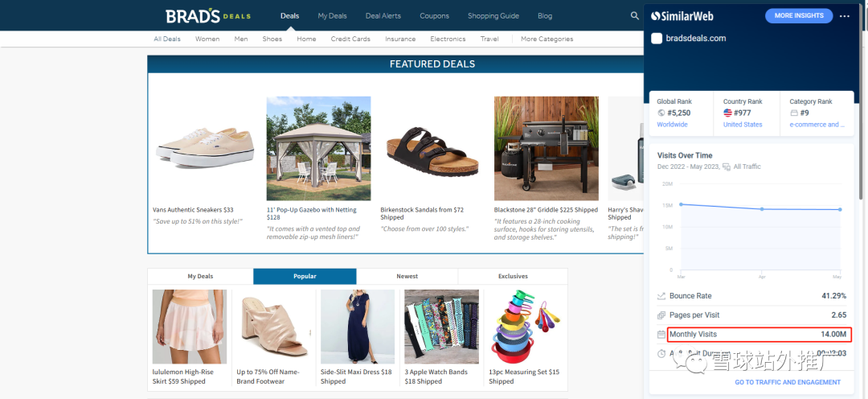The width and height of the screenshot is (868, 399).
Task: Click the May data point on visits chart
Action: pos(840,209)
